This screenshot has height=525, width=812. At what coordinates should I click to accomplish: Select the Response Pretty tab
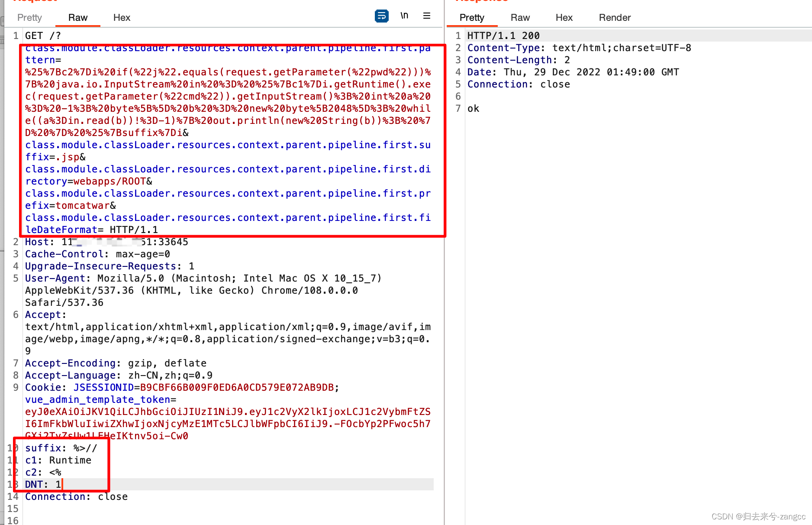[x=472, y=17]
